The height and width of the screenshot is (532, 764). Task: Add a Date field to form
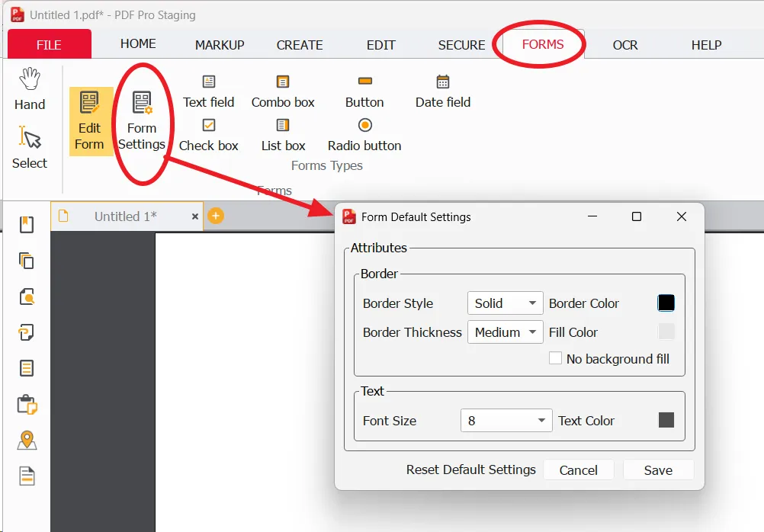(x=443, y=92)
